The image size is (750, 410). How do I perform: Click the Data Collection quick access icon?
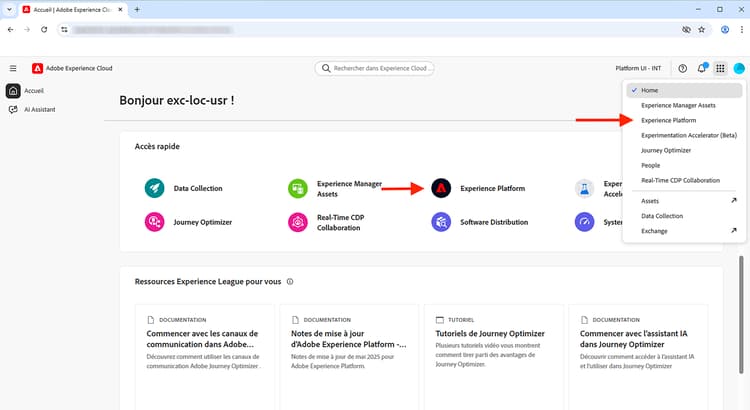(154, 188)
